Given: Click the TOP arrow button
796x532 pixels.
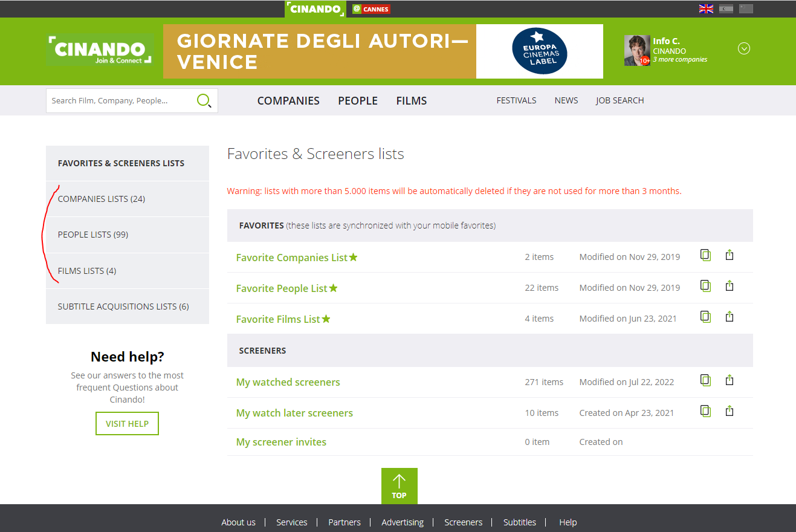Looking at the screenshot, I should coord(399,486).
